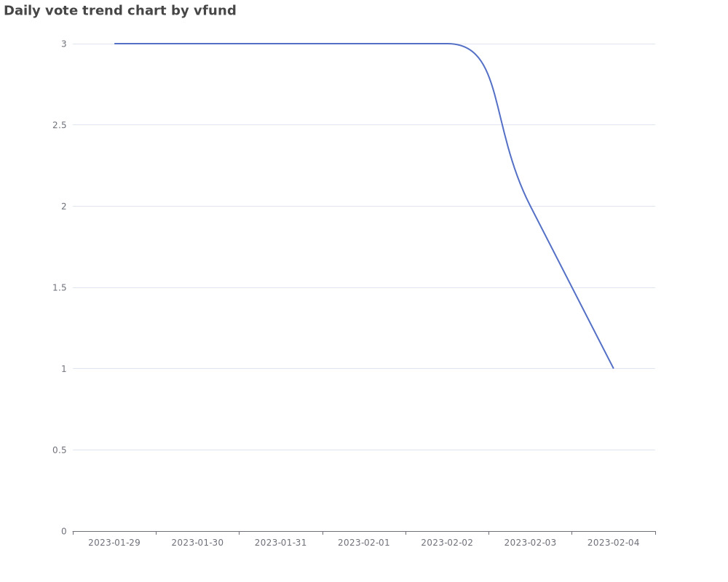Click the y-axis label 2

[63, 206]
